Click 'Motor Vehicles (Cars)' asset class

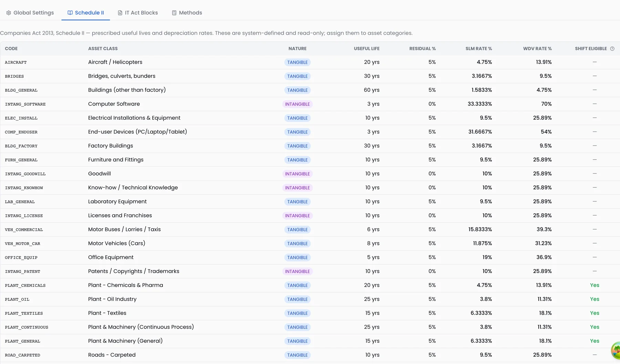pos(116,243)
